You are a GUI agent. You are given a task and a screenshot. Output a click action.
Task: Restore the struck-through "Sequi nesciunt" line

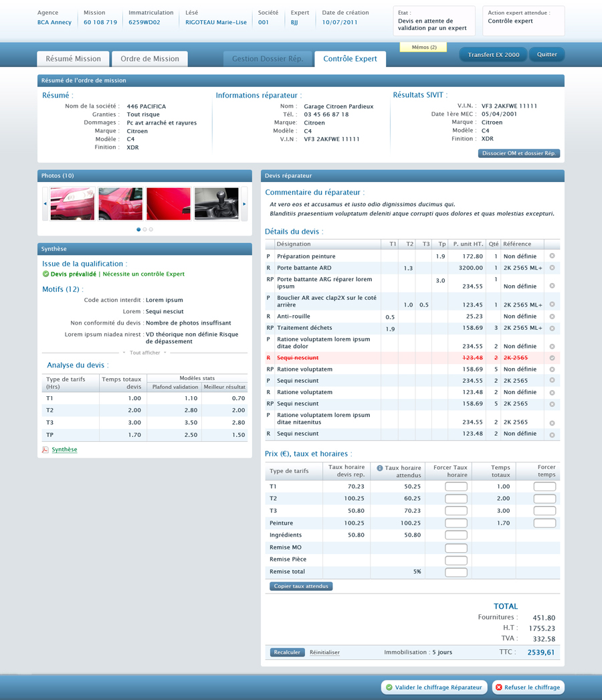tap(552, 357)
